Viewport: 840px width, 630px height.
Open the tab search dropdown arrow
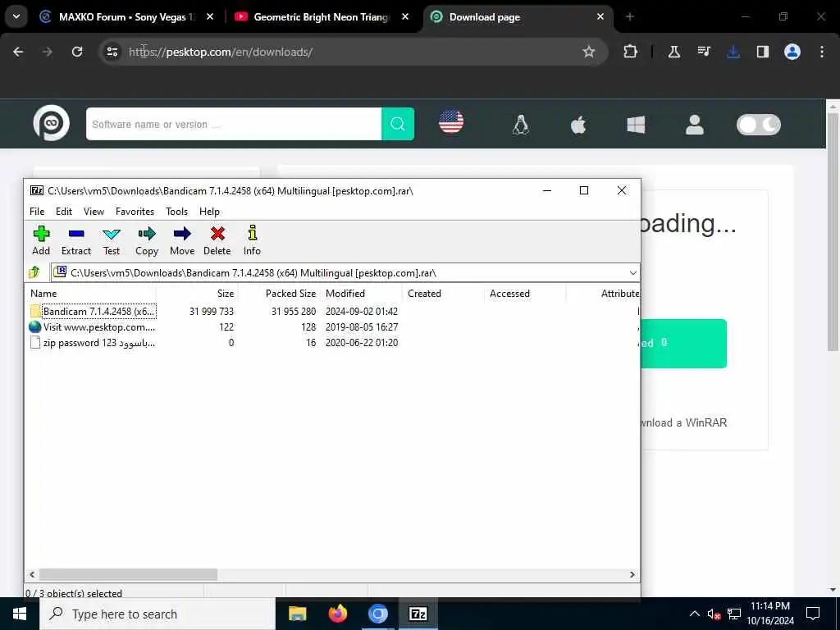[x=16, y=16]
